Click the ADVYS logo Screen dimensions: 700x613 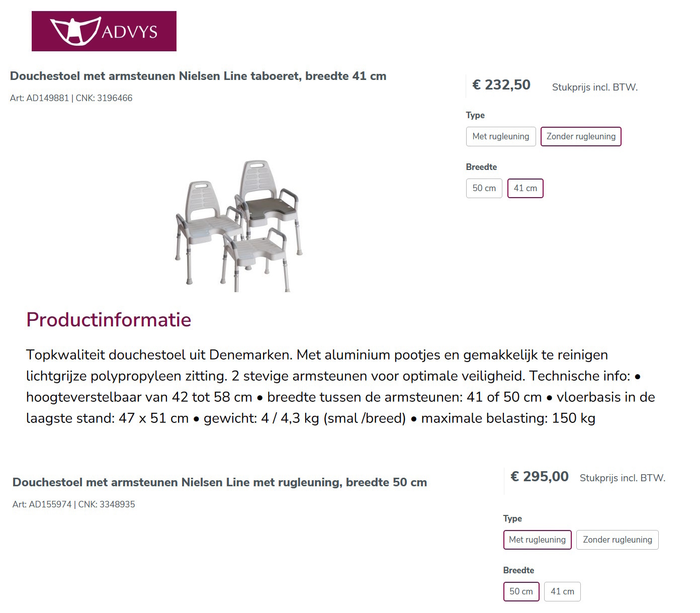point(104,31)
